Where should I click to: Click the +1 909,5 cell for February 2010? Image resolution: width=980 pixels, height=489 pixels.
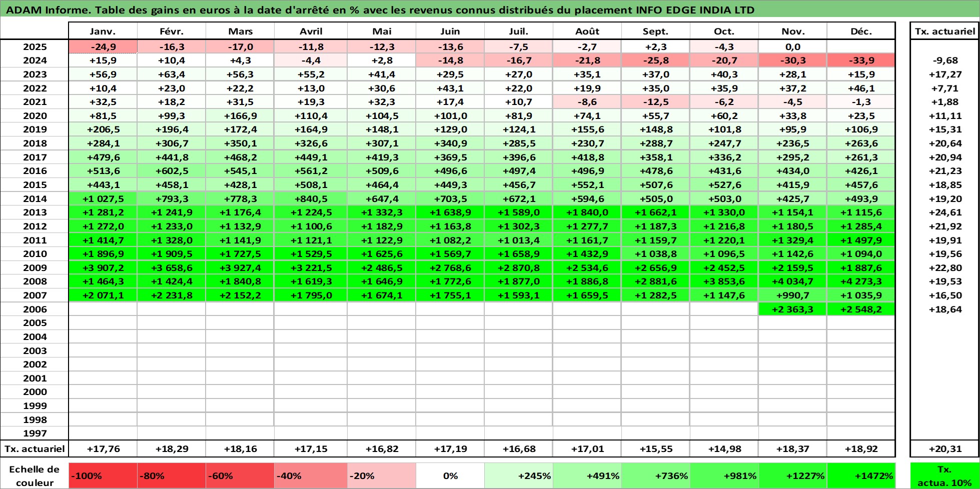click(x=172, y=254)
